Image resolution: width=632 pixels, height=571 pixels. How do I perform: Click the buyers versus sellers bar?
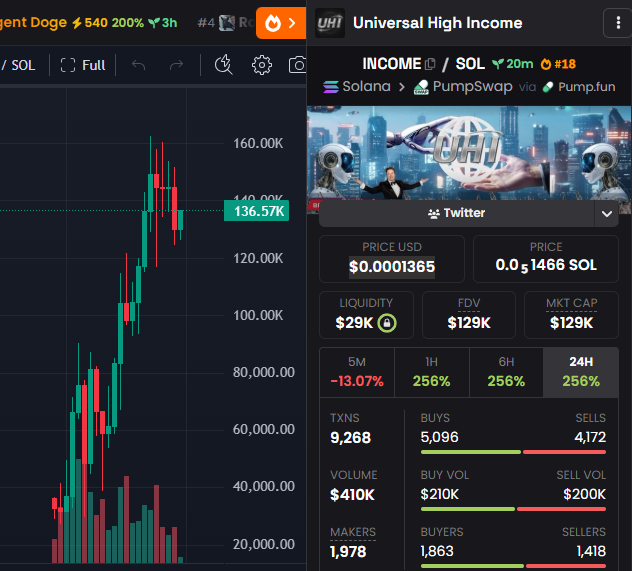[x=513, y=566]
